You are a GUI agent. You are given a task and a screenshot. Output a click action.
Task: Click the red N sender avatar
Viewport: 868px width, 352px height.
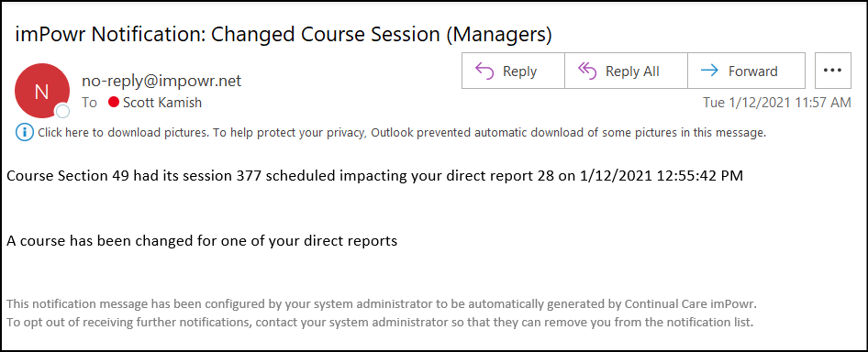(42, 91)
